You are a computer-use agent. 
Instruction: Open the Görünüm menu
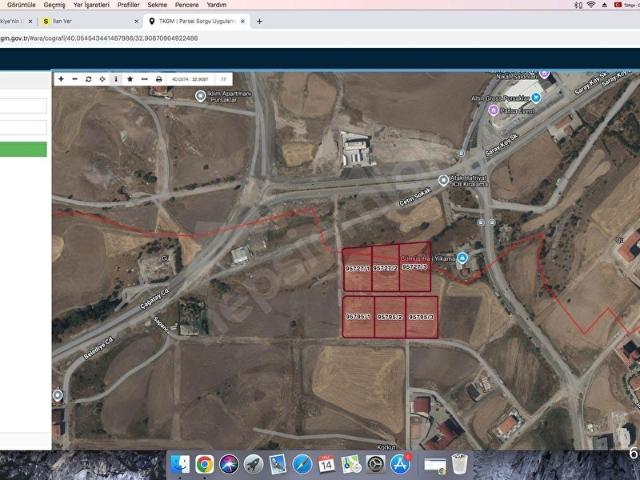click(21, 5)
